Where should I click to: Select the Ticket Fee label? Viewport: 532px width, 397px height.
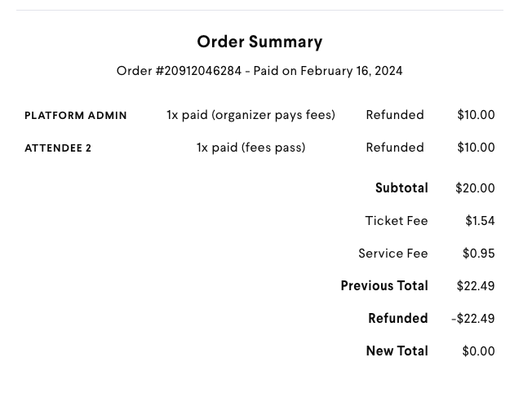(x=397, y=221)
